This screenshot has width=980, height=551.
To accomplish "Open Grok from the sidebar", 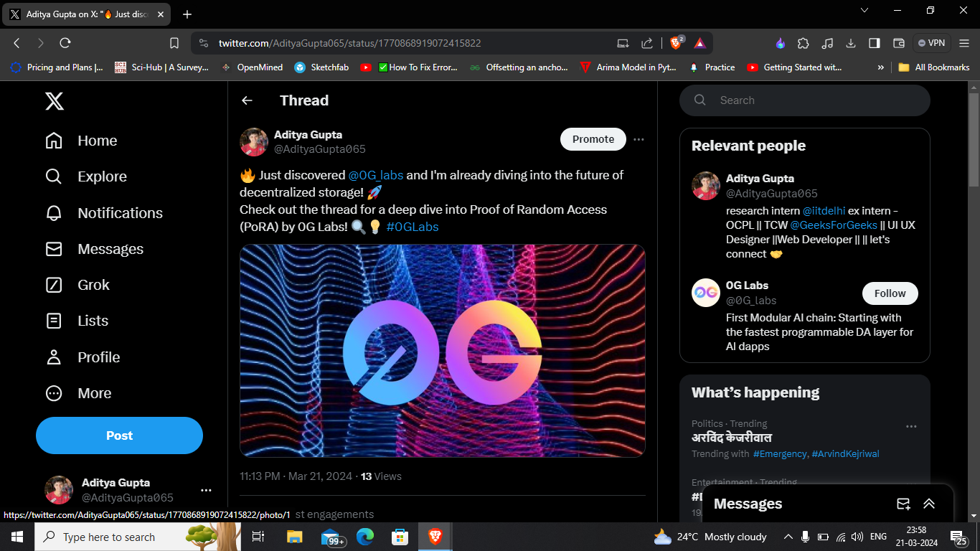I will tap(77, 285).
